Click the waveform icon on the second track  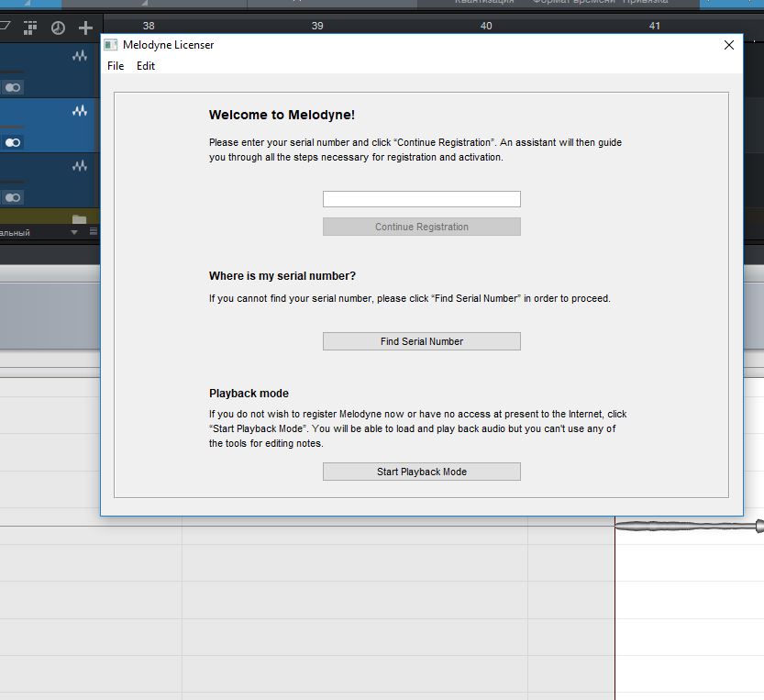pos(80,111)
